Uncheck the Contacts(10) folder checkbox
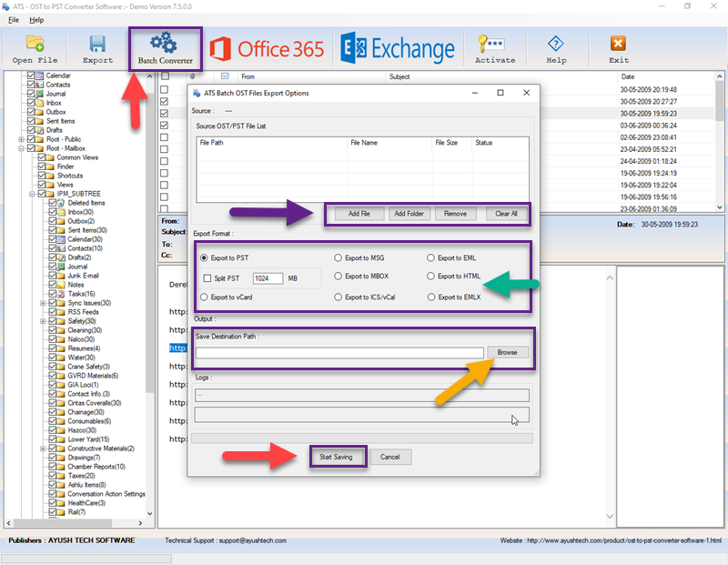This screenshot has height=565, width=728. [52, 248]
